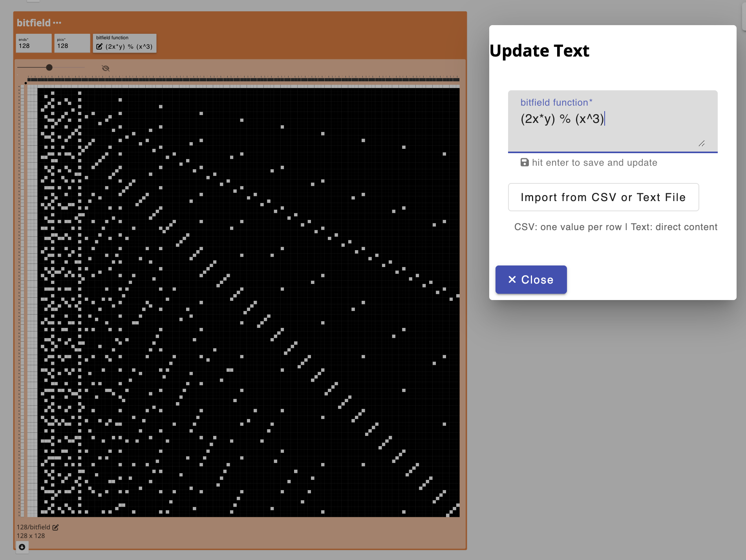Click the ends field showing 128
The width and height of the screenshot is (746, 560).
click(33, 46)
